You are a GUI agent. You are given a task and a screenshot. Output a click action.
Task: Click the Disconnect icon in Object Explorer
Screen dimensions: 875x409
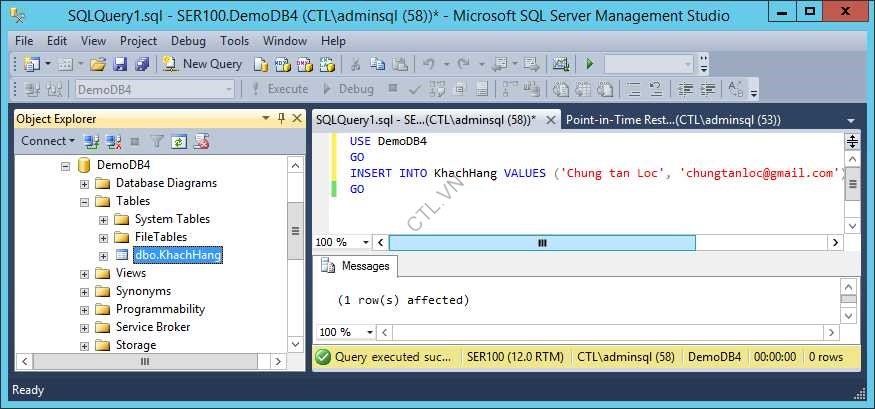coord(113,141)
